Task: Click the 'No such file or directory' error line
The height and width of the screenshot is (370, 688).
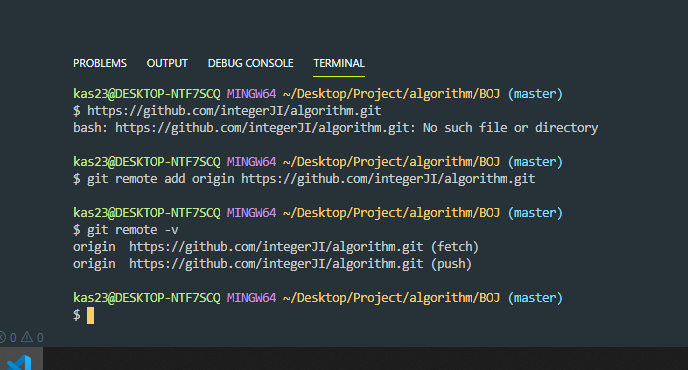Action: coord(335,128)
